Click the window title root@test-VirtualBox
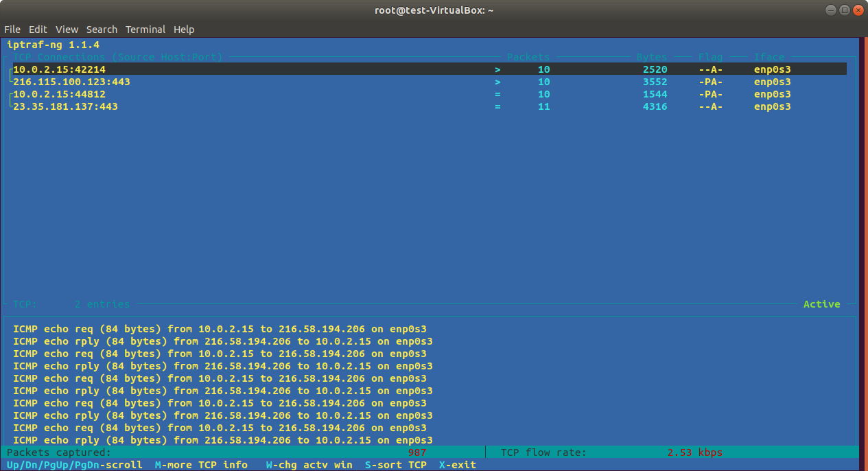 tap(434, 10)
